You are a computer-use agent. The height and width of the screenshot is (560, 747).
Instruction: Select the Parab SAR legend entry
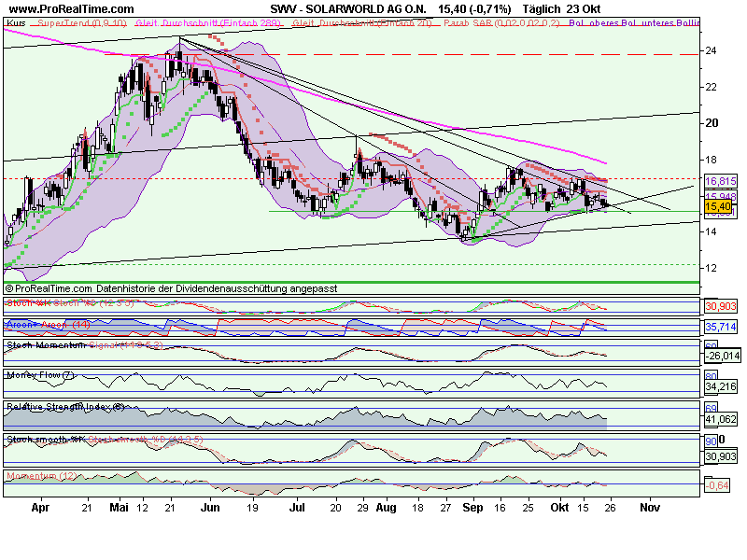coord(501,22)
